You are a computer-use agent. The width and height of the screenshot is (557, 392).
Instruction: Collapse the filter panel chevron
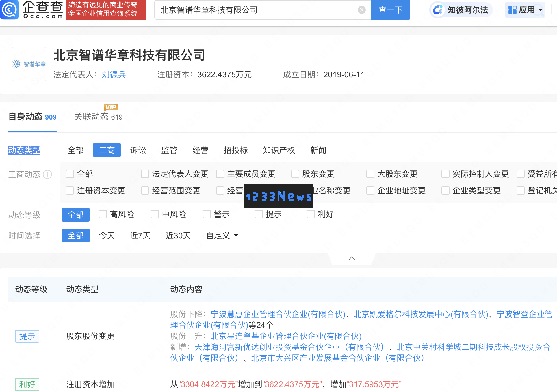[x=352, y=258]
